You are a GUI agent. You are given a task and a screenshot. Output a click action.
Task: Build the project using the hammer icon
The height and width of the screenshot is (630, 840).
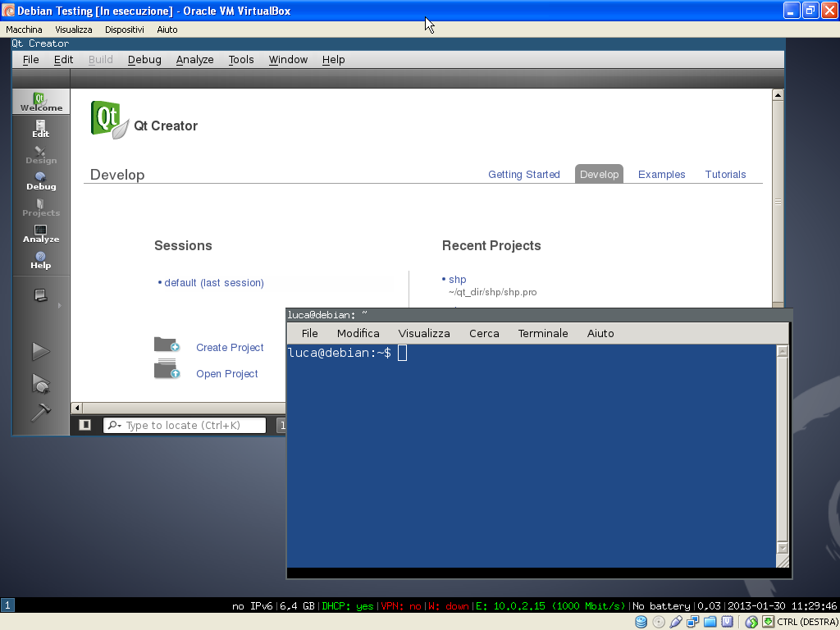(40, 413)
